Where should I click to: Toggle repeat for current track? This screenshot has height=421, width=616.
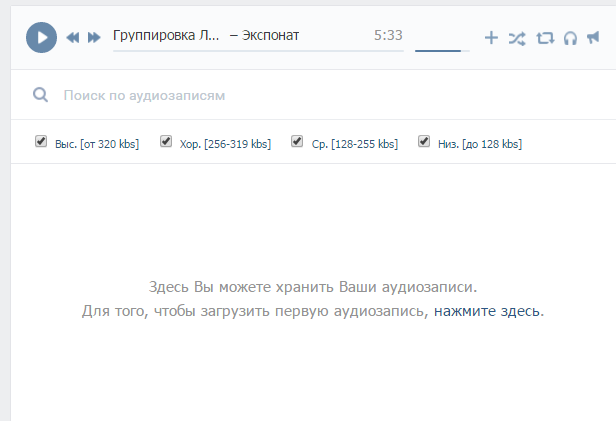[544, 38]
